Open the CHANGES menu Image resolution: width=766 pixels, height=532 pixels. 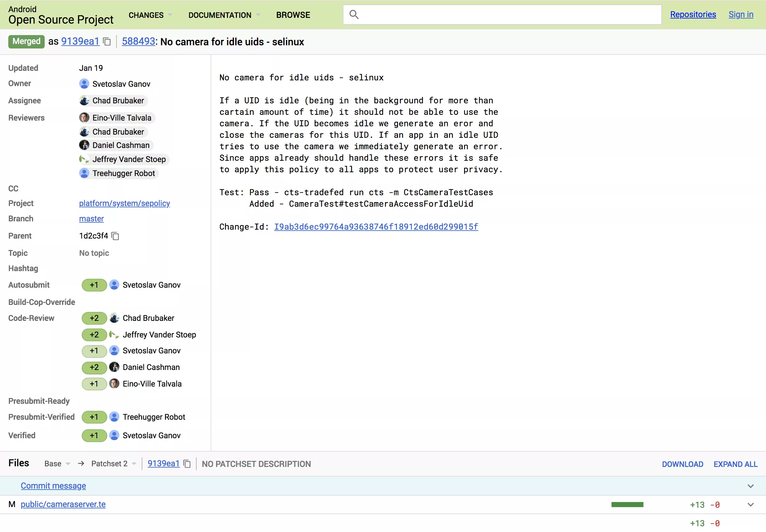point(150,15)
